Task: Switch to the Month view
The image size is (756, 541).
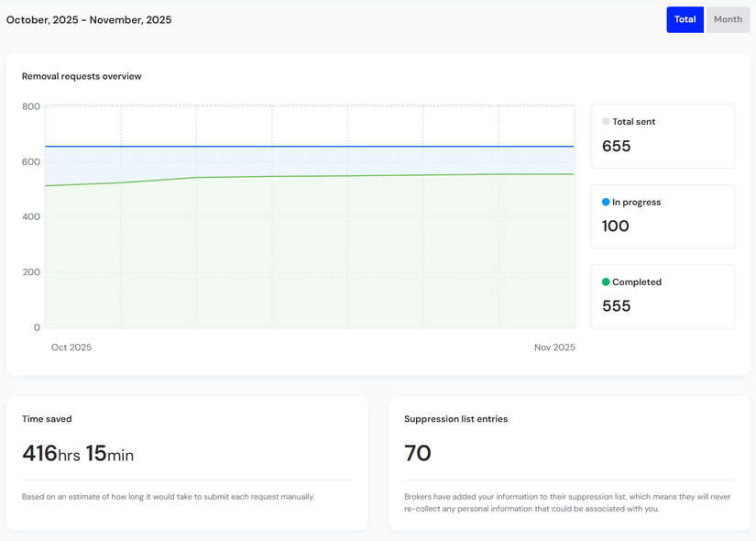Action: 728,19
